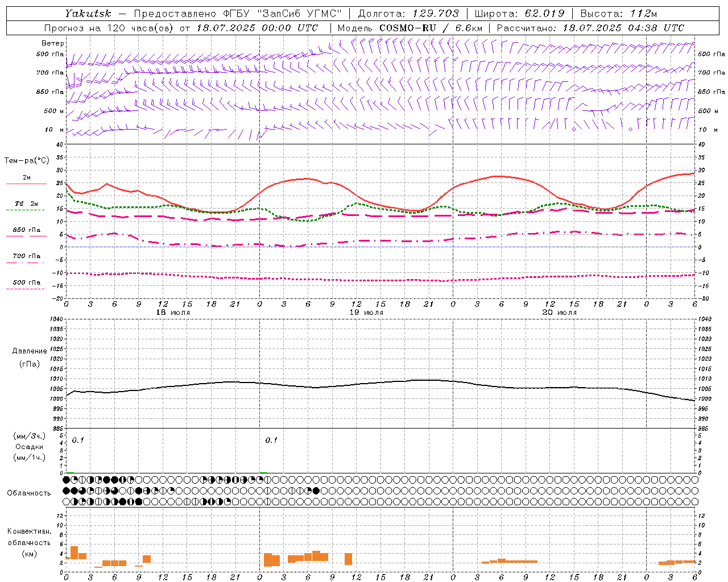Screen dimensions: 728x582
Task: Click the "20 июля" date label
Action: tap(560, 313)
